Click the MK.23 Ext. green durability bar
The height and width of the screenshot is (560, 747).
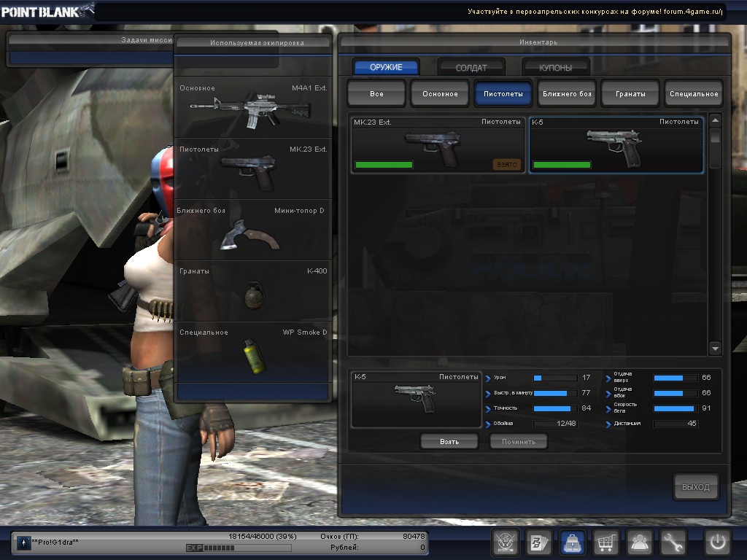tap(384, 165)
